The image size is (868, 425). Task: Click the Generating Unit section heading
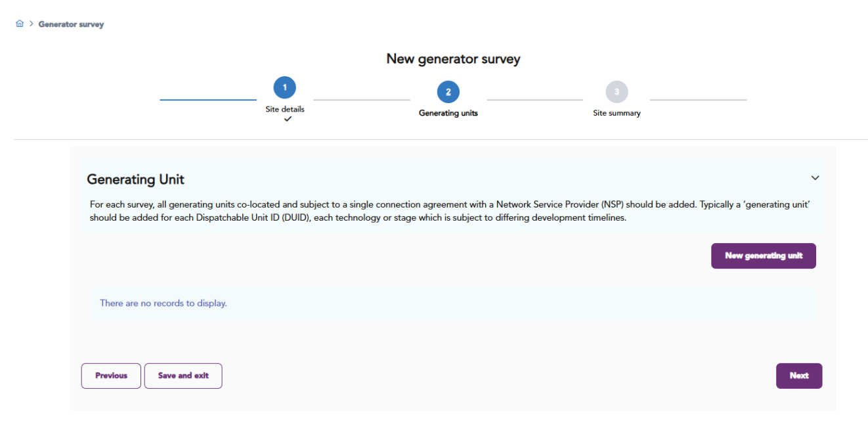click(x=135, y=179)
